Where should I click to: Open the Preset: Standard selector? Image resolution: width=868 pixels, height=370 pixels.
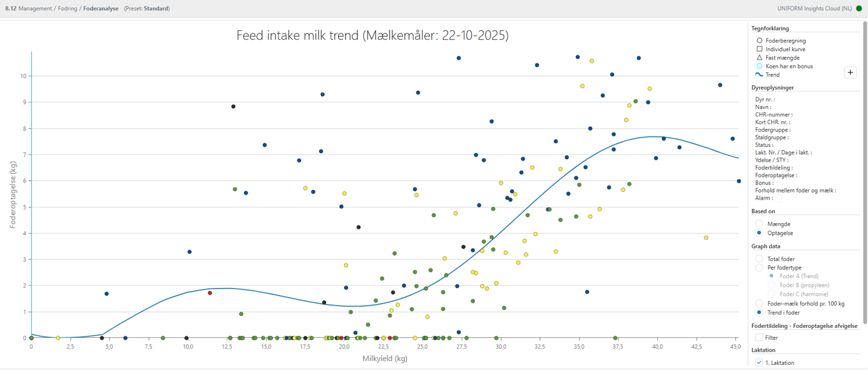tap(146, 9)
